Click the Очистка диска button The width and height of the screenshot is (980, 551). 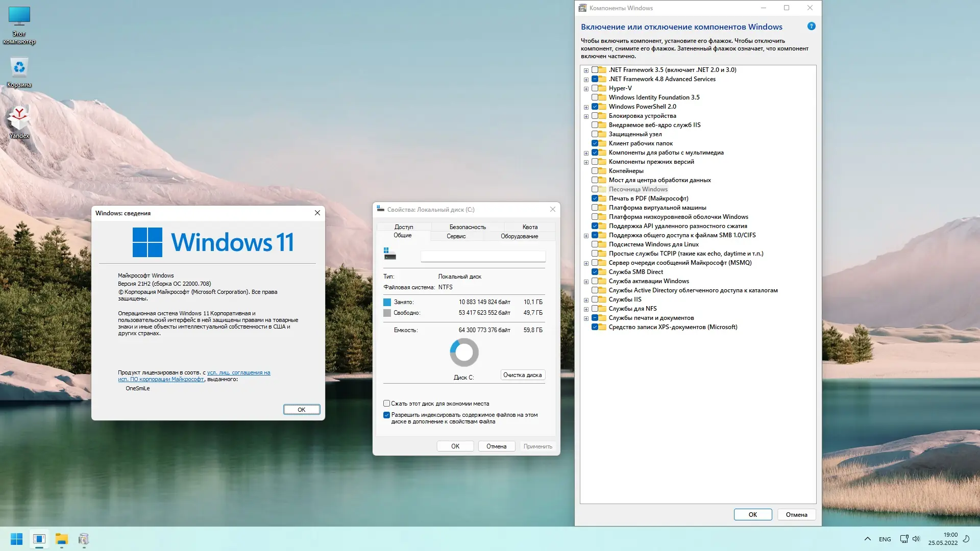click(x=522, y=375)
